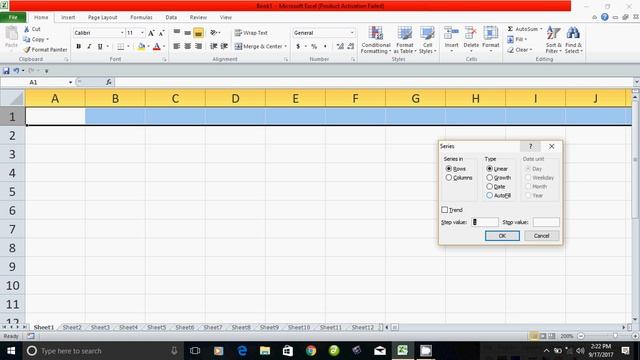The height and width of the screenshot is (360, 640).
Task: Click the Wrap Text button
Action: pyautogui.click(x=251, y=33)
